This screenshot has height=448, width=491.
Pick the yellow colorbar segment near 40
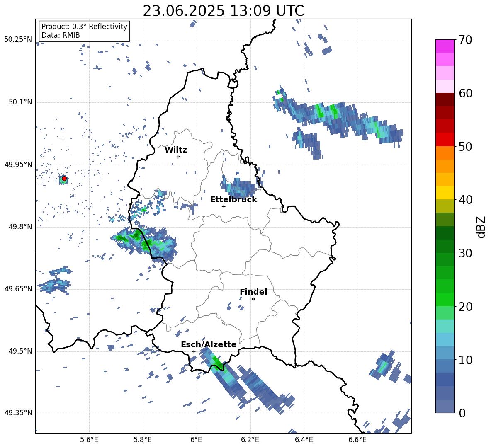[x=445, y=193]
